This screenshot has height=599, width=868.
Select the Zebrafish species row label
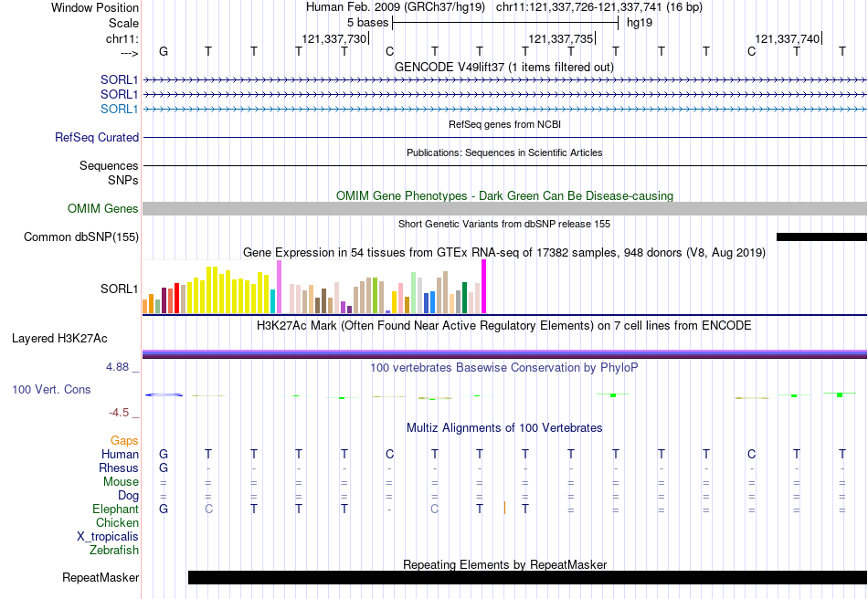pyautogui.click(x=114, y=551)
